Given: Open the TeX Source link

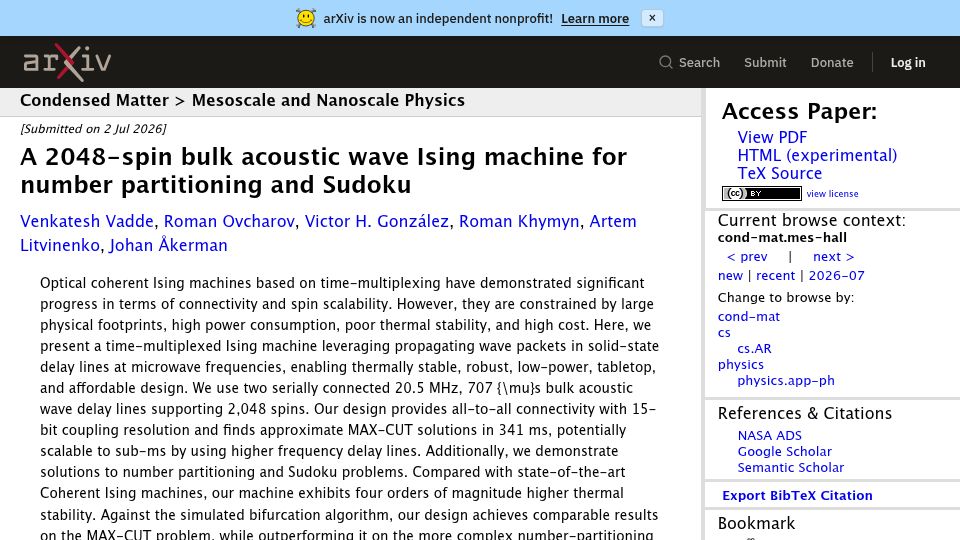Looking at the screenshot, I should (x=779, y=173).
